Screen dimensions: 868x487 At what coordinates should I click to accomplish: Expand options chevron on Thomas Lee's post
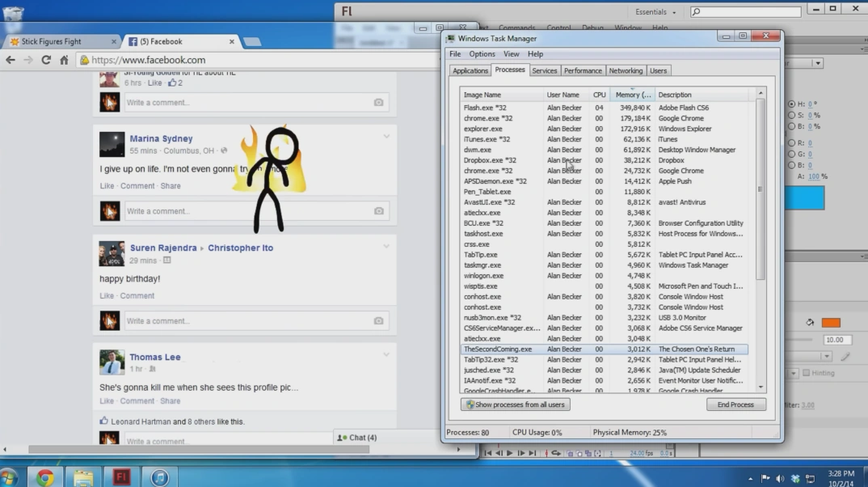click(x=386, y=355)
